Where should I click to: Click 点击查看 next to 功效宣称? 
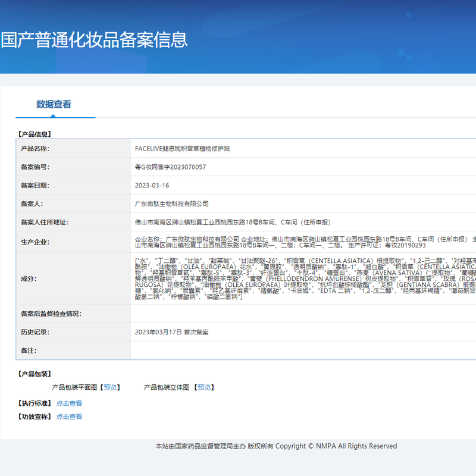[x=70, y=417]
